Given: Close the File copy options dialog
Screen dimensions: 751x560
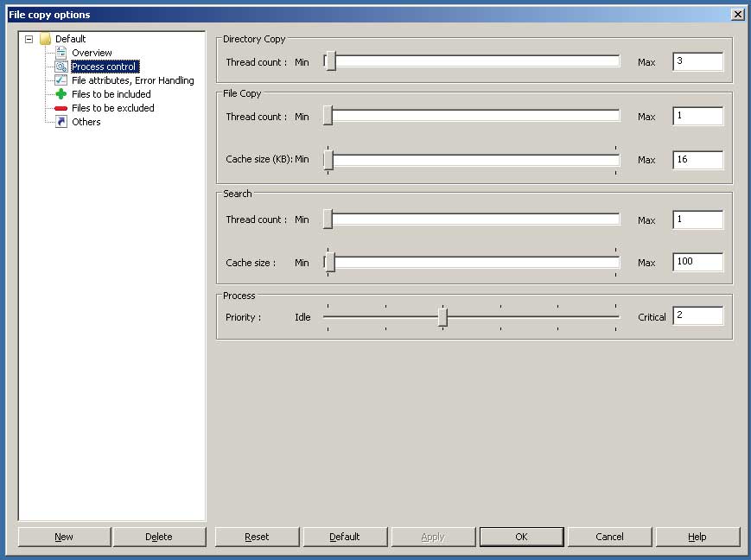Looking at the screenshot, I should coord(736,14).
